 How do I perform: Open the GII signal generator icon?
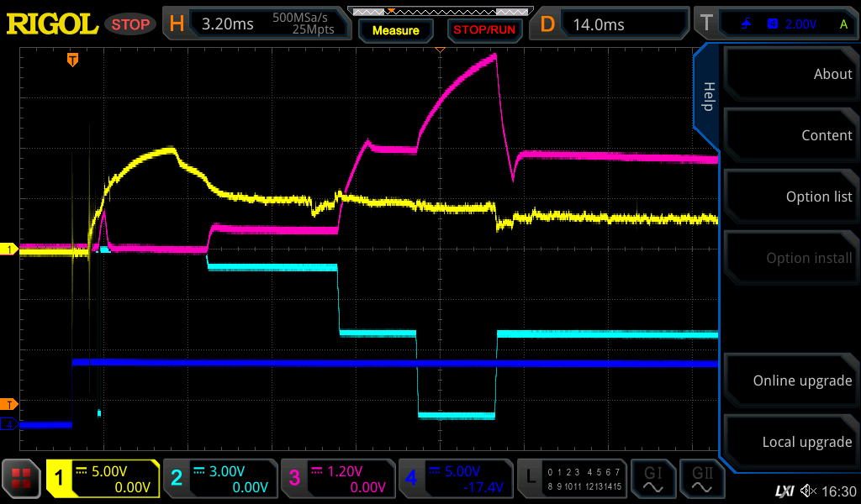tap(701, 479)
